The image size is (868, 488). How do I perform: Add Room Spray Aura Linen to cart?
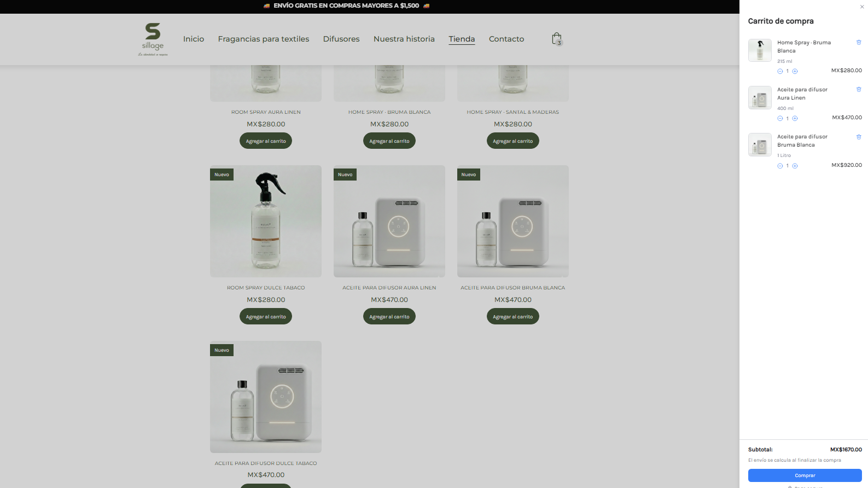coord(266,141)
